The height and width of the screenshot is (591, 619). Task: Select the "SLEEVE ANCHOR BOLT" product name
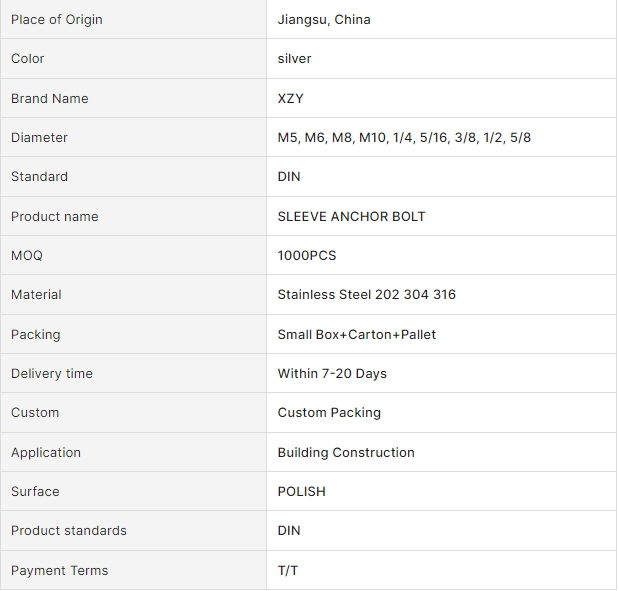pyautogui.click(x=351, y=217)
